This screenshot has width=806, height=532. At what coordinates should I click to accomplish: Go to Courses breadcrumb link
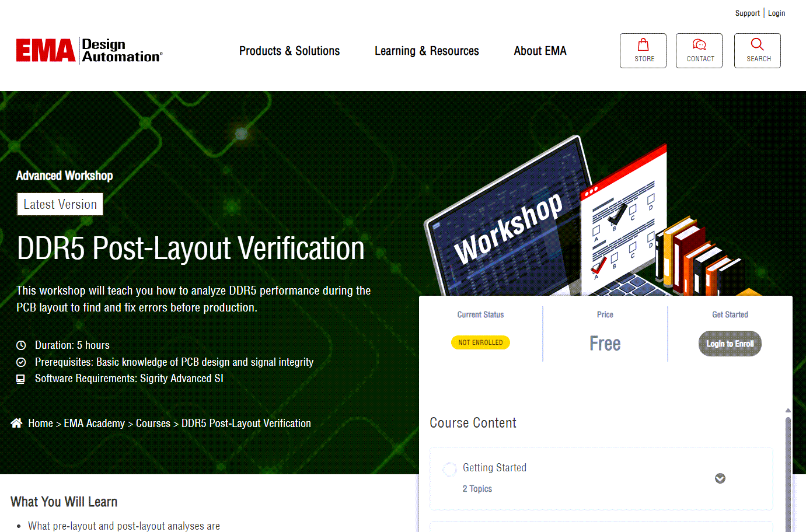pos(153,423)
